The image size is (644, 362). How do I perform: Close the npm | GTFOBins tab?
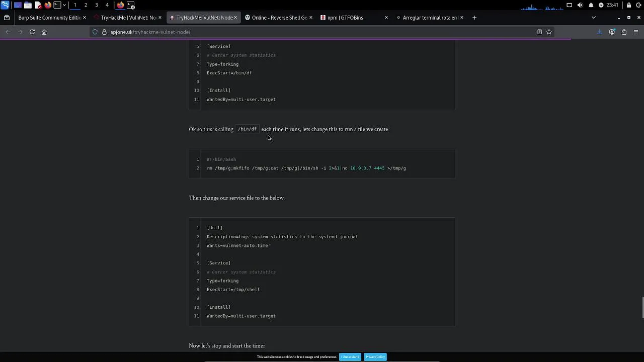386,18
